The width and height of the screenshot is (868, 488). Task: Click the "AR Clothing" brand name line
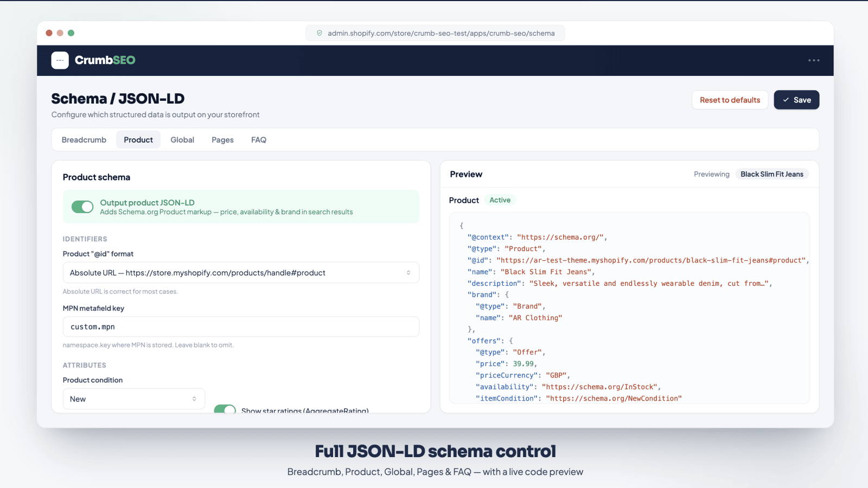pos(519,318)
